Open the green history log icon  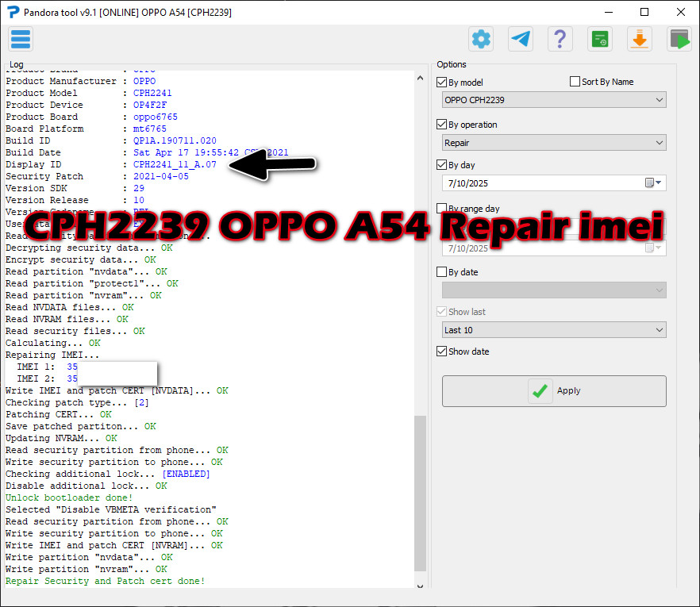(599, 40)
